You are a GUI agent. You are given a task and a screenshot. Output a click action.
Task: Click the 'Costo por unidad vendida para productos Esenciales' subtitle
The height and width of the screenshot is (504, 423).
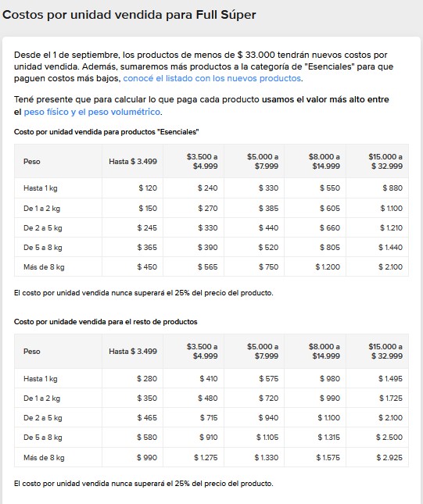pyautogui.click(x=106, y=132)
